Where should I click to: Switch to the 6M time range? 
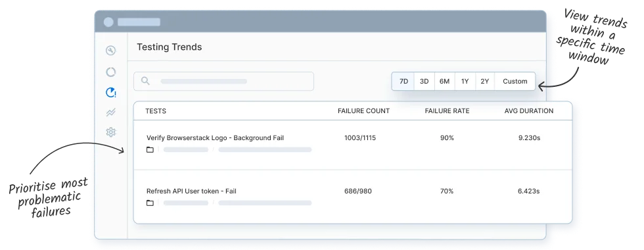tap(444, 82)
